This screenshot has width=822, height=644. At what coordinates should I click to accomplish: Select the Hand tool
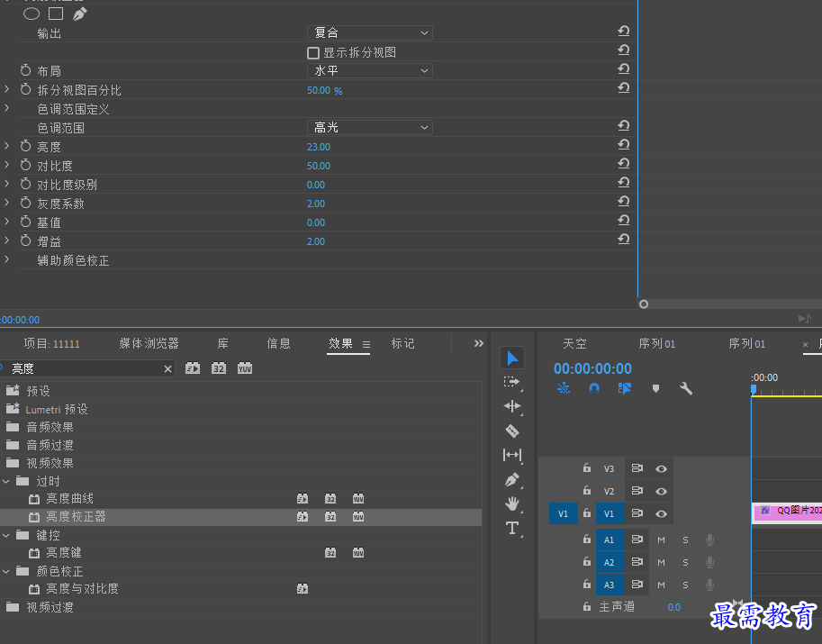pyautogui.click(x=512, y=503)
